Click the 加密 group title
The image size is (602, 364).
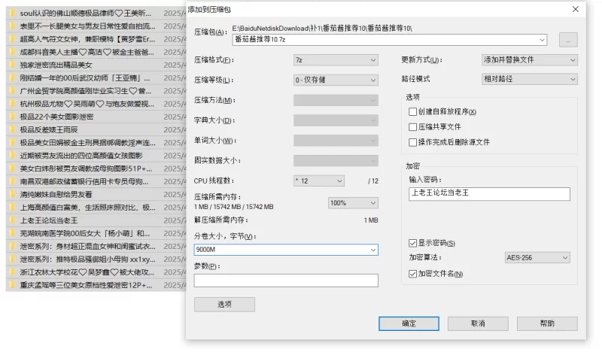(412, 166)
